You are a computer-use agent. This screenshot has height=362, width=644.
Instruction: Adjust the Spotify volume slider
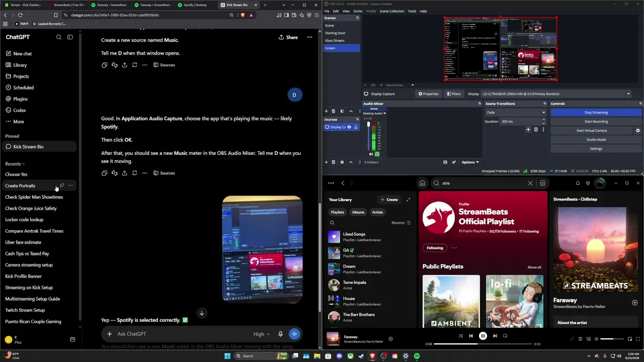(x=613, y=339)
